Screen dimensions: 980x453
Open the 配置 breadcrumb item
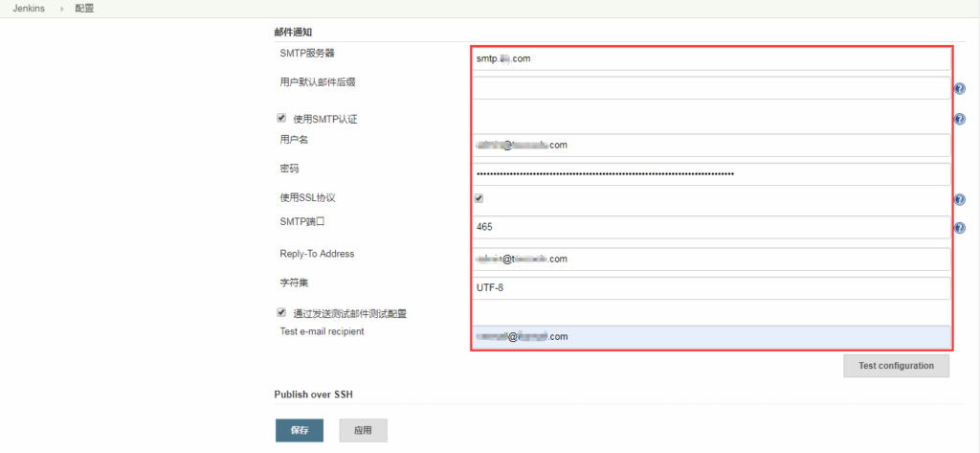(84, 9)
